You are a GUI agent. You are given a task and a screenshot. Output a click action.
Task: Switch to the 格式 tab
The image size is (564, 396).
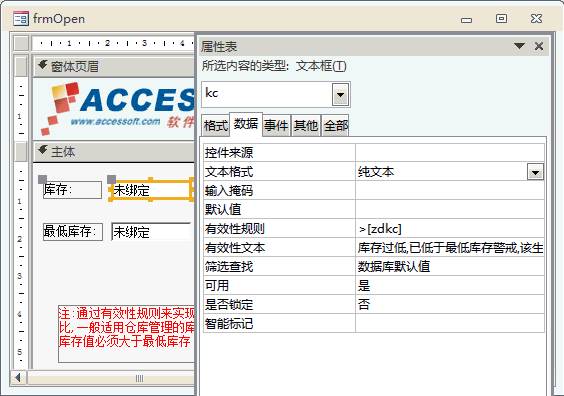coord(215,126)
